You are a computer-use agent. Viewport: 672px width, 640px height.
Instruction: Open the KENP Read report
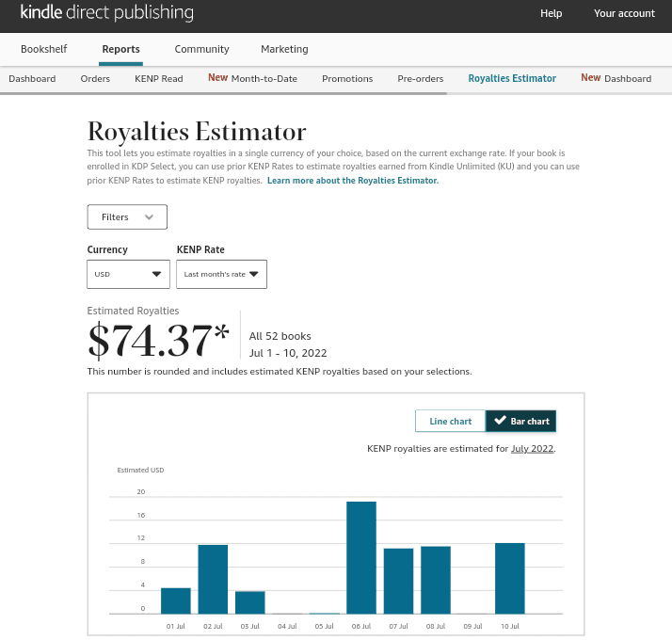point(158,79)
